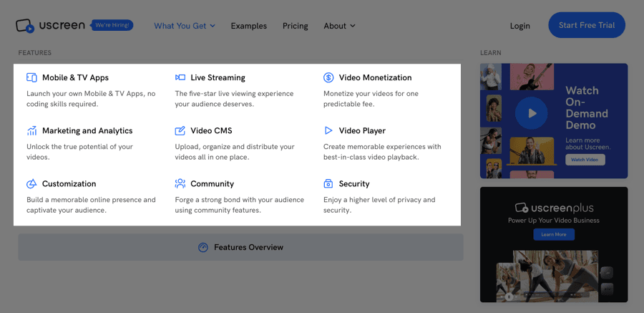Click the Mobile & TV Apps icon
The image size is (644, 313).
point(31,77)
